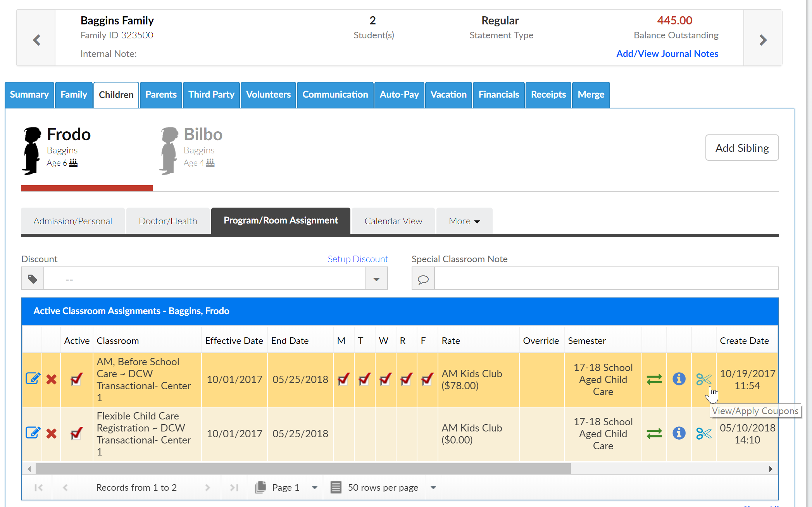Open the Add/View Journal Notes link

[667, 54]
